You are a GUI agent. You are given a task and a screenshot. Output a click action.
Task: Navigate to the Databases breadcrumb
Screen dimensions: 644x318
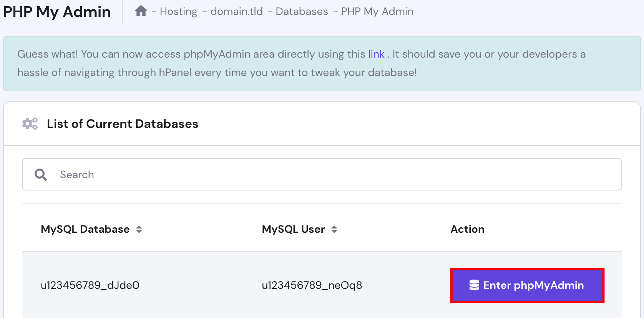pos(302,12)
